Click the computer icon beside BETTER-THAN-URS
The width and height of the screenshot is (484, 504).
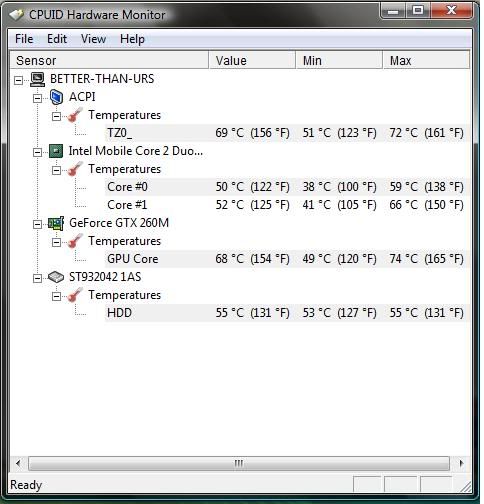tap(37, 79)
